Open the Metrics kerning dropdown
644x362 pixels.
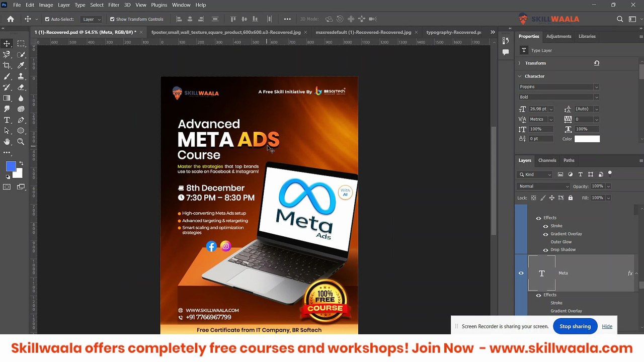coord(541,119)
